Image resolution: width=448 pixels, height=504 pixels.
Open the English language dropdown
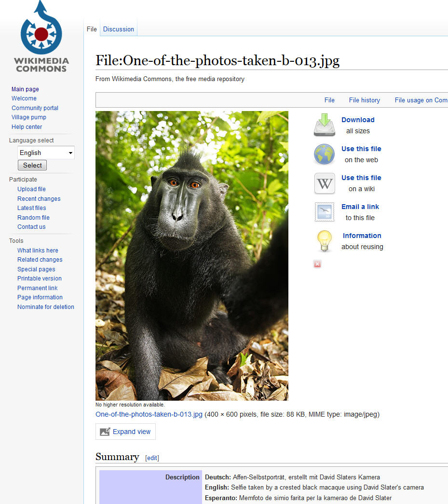tap(46, 153)
